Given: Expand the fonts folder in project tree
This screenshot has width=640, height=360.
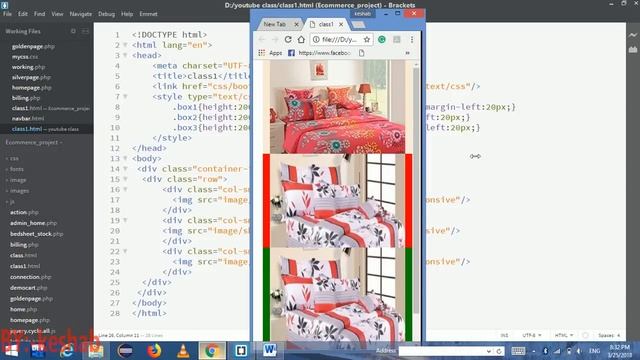Looking at the screenshot, I should (x=15, y=169).
